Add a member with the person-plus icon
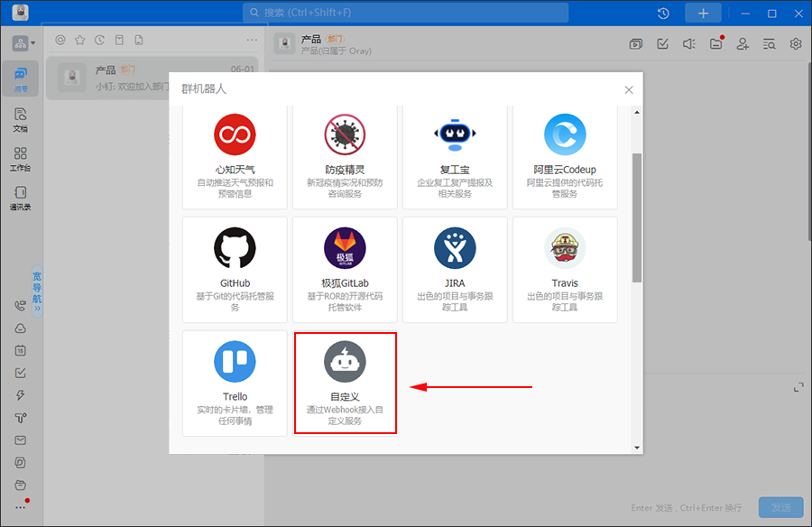Image resolution: width=812 pixels, height=527 pixels. tap(743, 44)
